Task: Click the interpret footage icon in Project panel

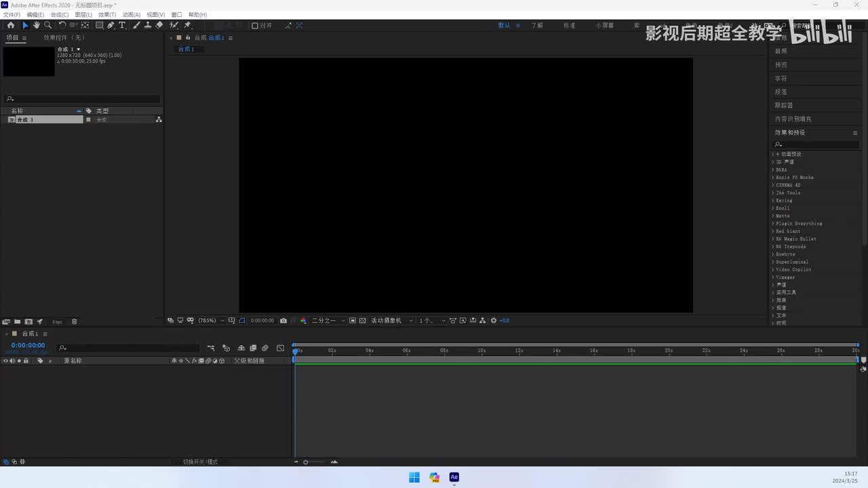Action: click(6, 321)
